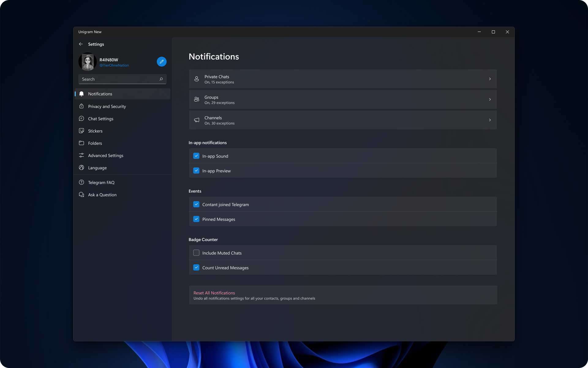Click the Private Chats person icon
588x368 pixels.
(197, 79)
